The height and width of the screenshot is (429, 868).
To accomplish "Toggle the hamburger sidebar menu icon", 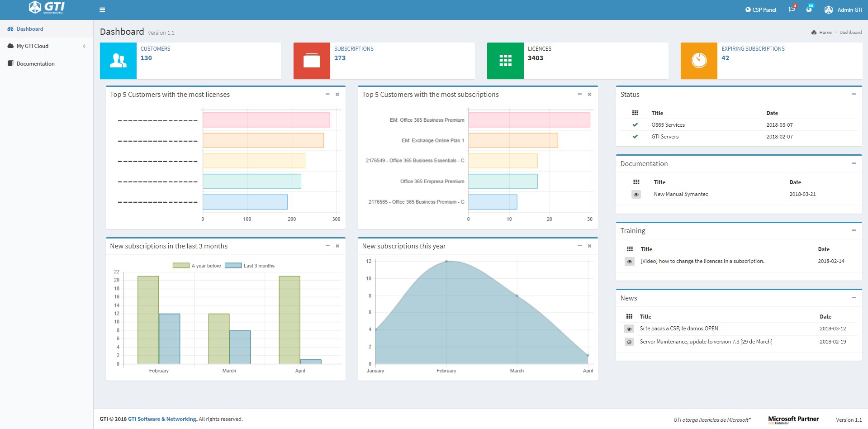I will point(102,10).
